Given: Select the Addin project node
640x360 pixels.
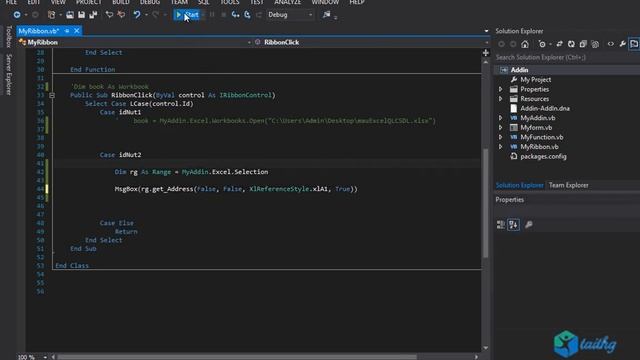Looking at the screenshot, I should coord(519,70).
